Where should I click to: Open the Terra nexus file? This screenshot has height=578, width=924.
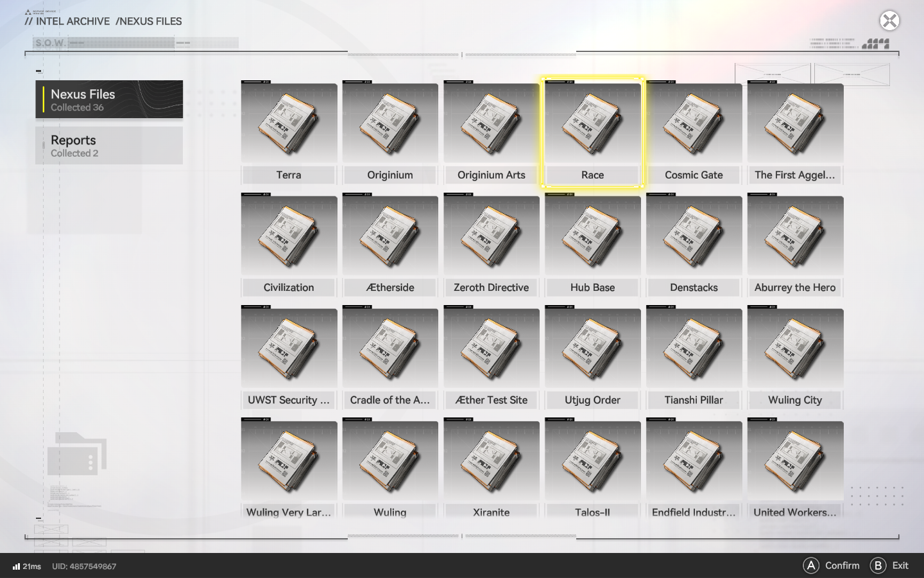(x=289, y=133)
